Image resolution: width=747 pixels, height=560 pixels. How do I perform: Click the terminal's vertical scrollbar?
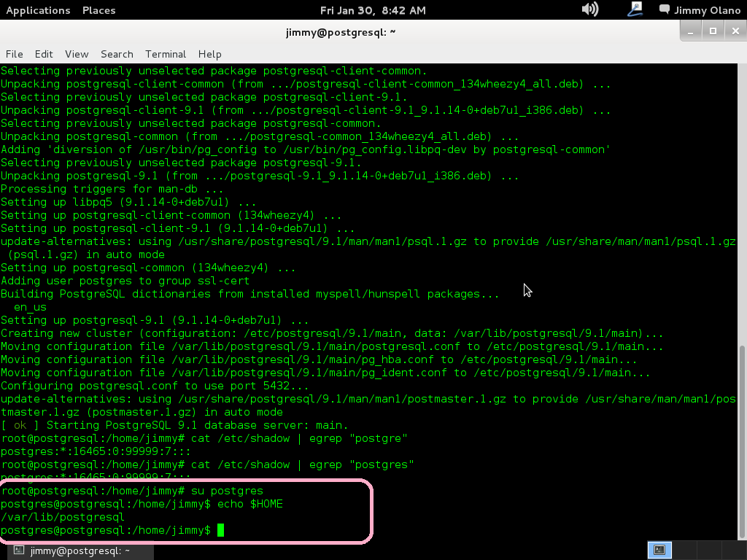[742, 437]
